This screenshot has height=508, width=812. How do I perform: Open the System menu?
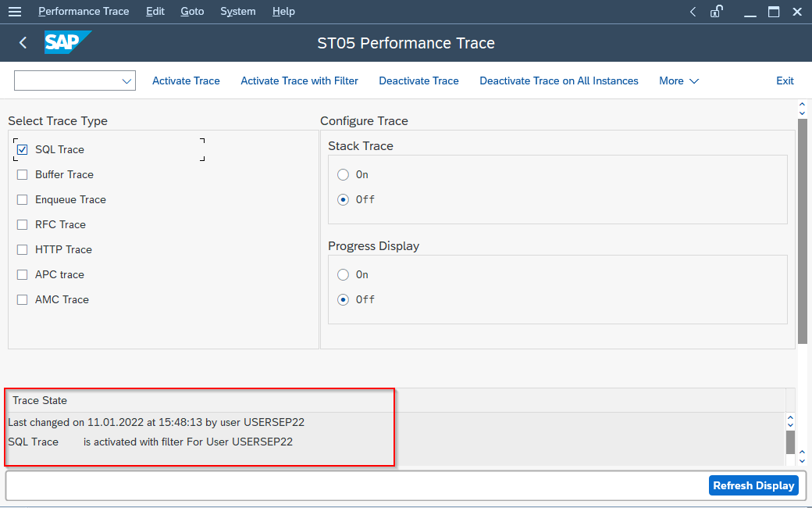(237, 12)
